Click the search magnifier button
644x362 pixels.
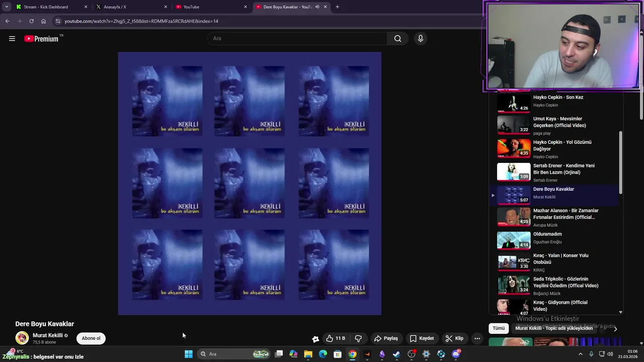[397, 39]
